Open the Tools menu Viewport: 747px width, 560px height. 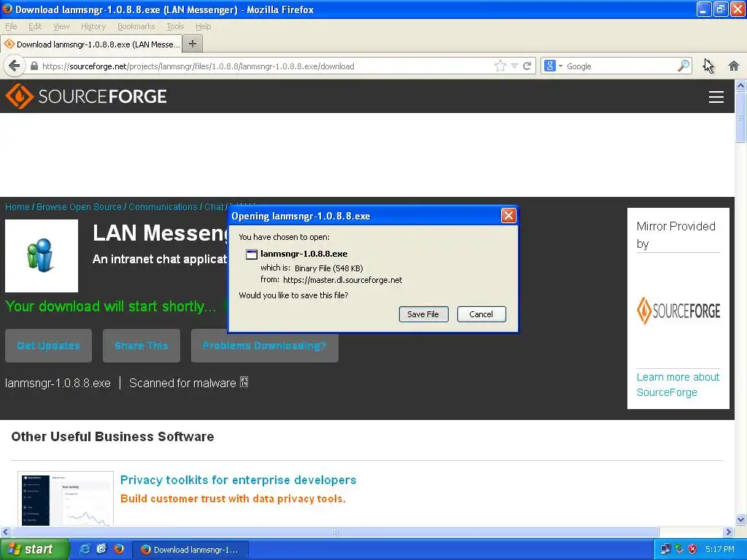click(175, 26)
